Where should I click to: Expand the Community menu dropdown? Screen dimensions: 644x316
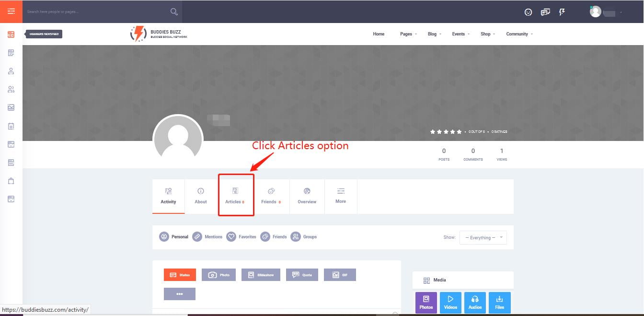pyautogui.click(x=519, y=34)
